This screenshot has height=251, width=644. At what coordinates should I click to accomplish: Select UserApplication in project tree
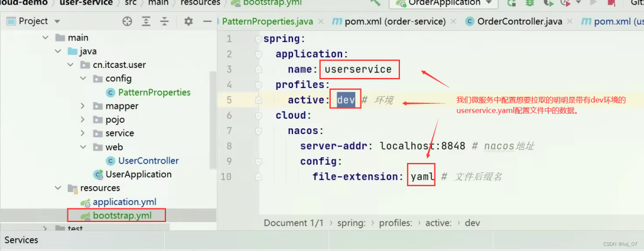(x=138, y=175)
